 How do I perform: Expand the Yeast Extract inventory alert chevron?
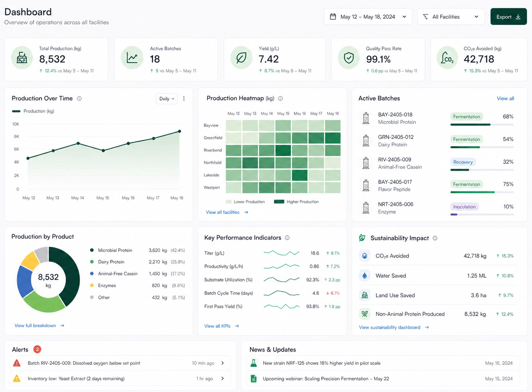tap(223, 378)
